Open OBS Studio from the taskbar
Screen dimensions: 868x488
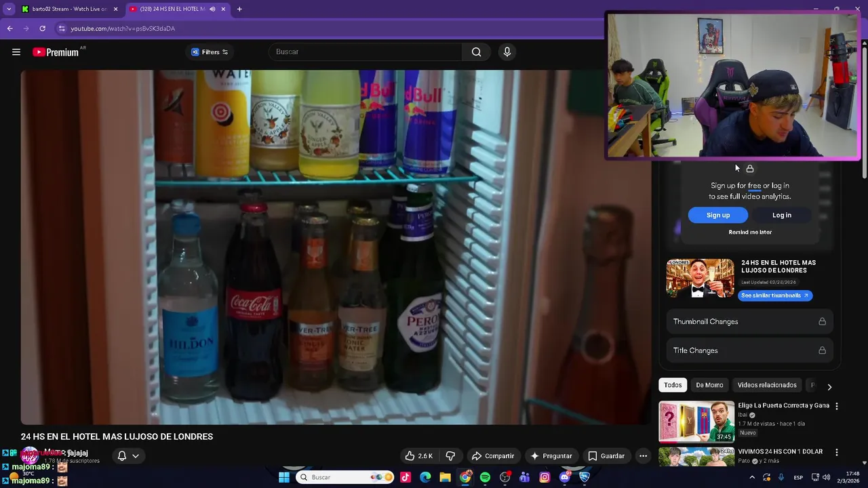click(x=505, y=477)
